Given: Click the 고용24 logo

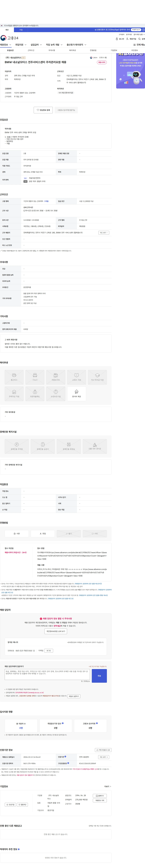Looking at the screenshot, I should (9, 38).
